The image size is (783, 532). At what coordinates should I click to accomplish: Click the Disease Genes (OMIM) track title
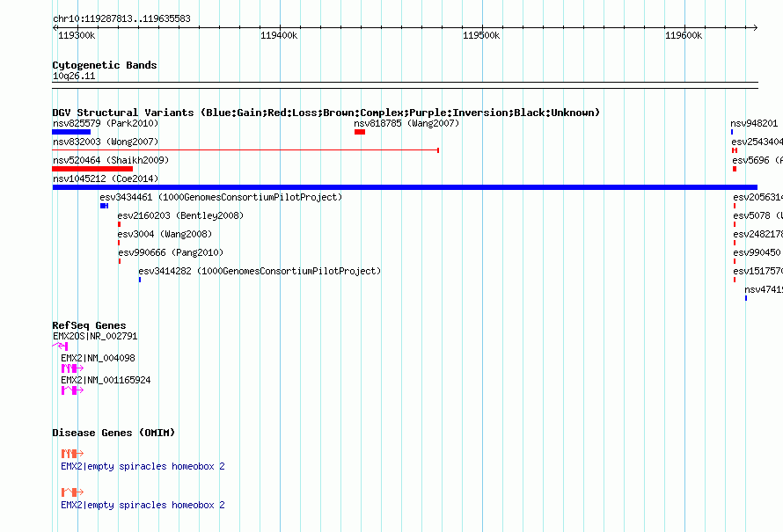113,433
